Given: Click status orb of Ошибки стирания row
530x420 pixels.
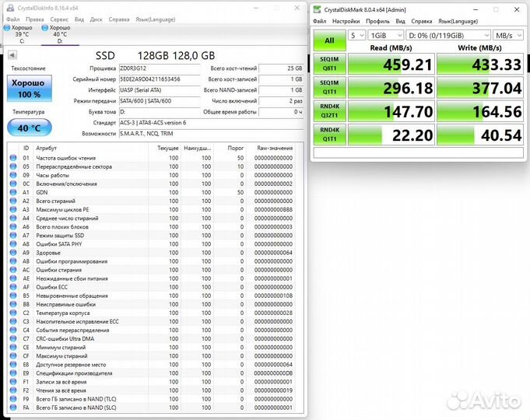Looking at the screenshot, I should pos(13,270).
